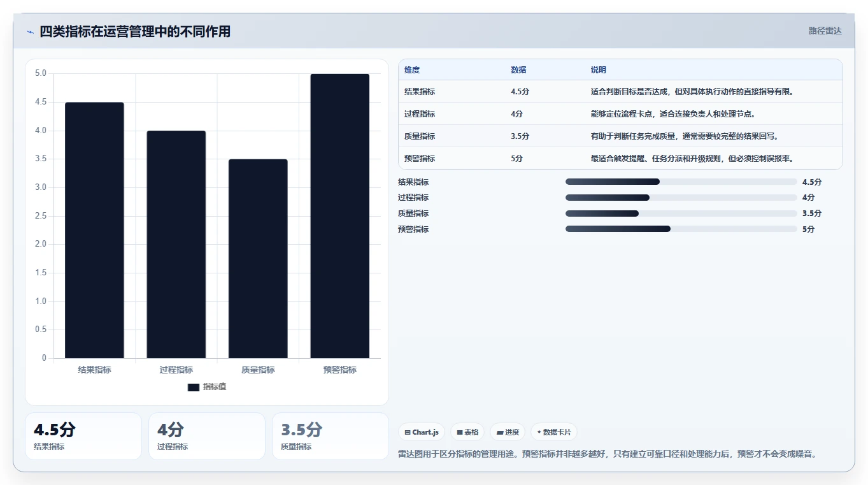Image resolution: width=868 pixels, height=485 pixels.
Task: Click the 4分 cell in table
Action: point(516,114)
